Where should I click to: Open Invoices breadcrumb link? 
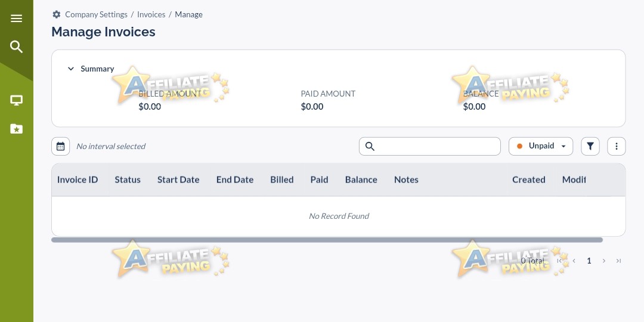151,14
